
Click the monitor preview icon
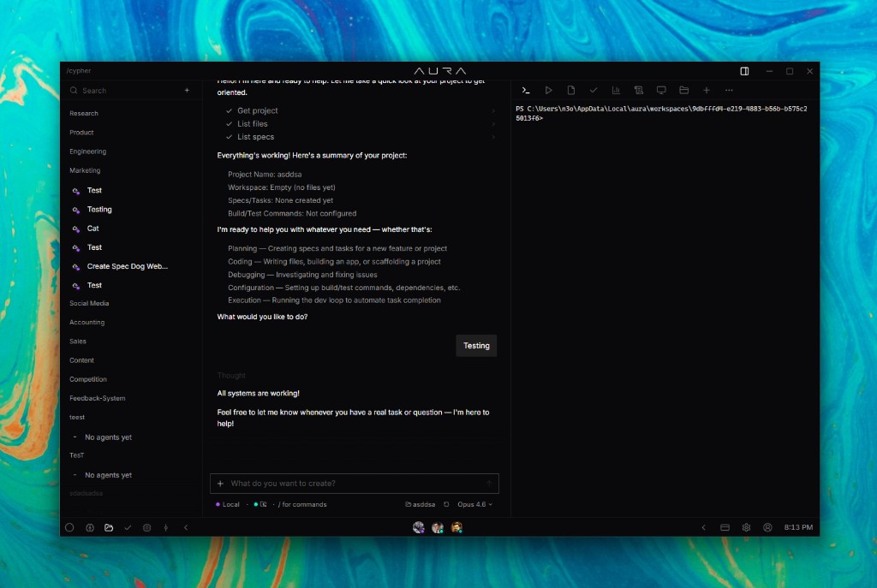coord(661,91)
